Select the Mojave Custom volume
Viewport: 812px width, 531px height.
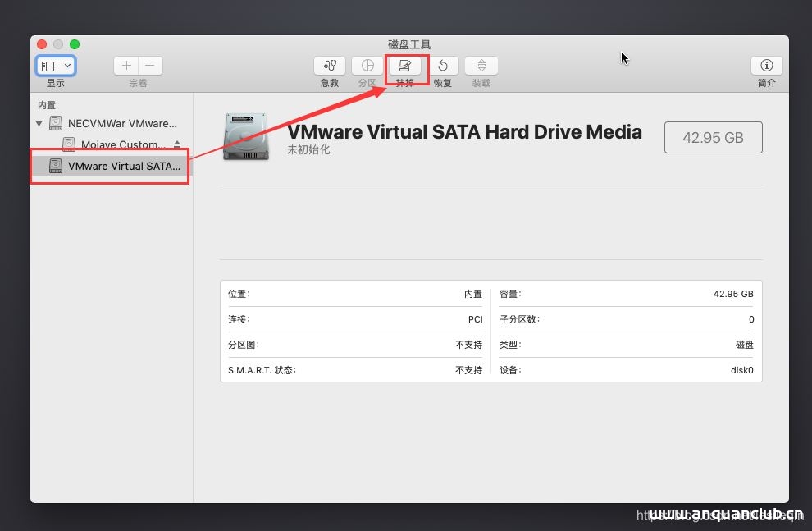[123, 144]
